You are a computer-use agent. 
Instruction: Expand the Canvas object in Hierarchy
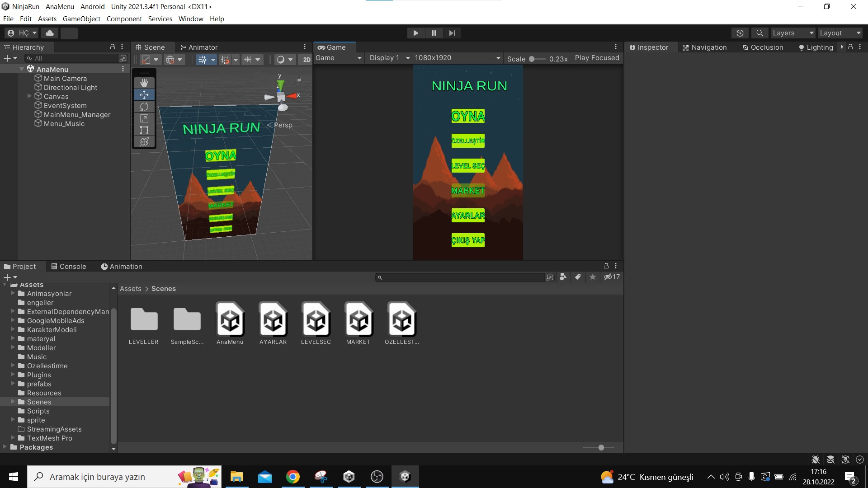(29, 96)
